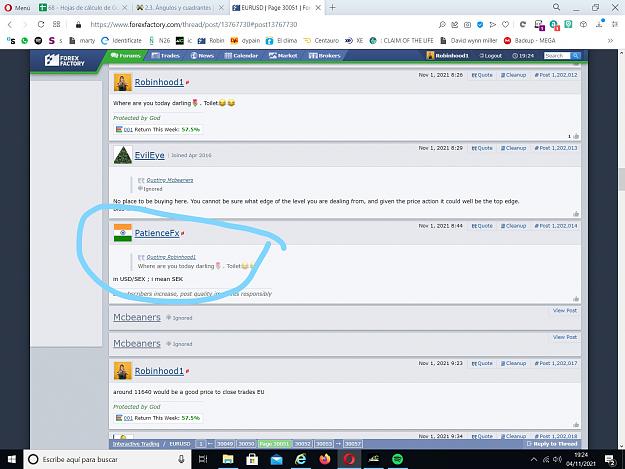Open the Opera Menu button
Image resolution: width=625 pixels, height=469 pixels.
(x=17, y=8)
